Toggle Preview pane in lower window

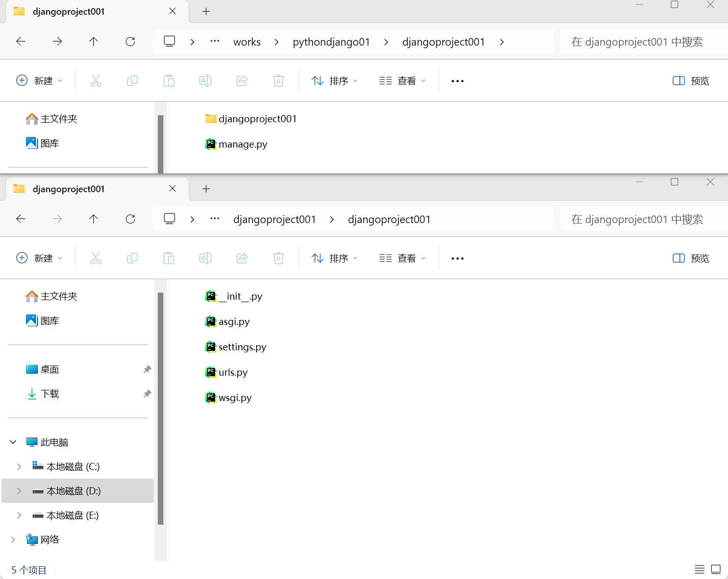pos(690,259)
